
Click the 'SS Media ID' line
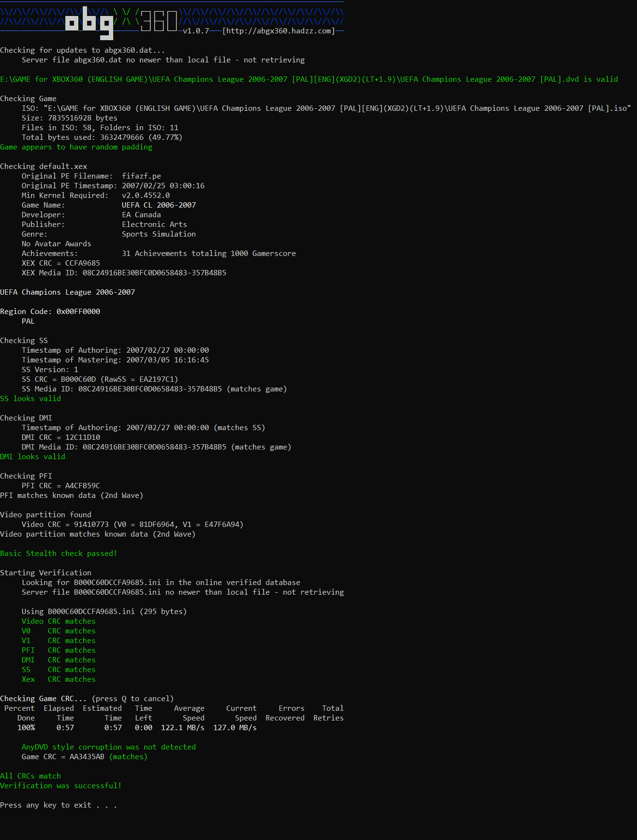154,389
